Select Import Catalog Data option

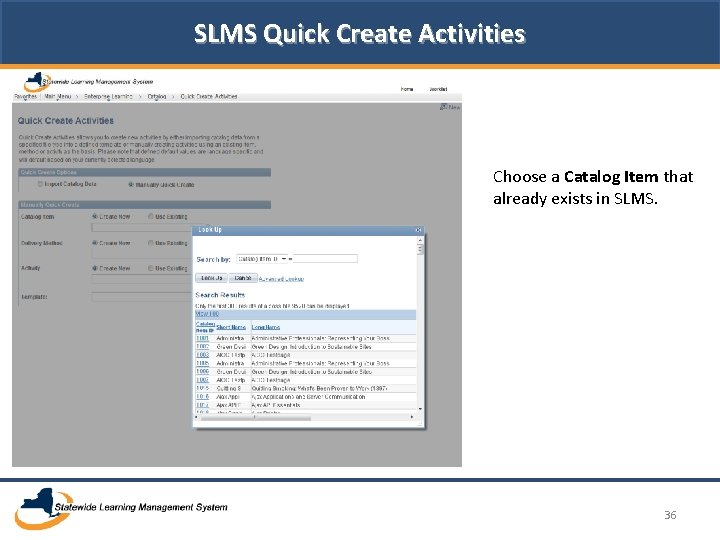(40, 184)
